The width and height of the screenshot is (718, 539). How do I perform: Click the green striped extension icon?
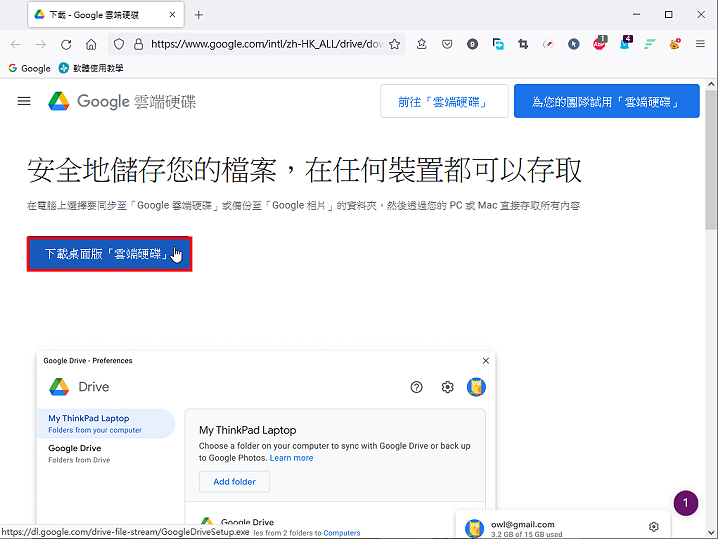pos(649,44)
